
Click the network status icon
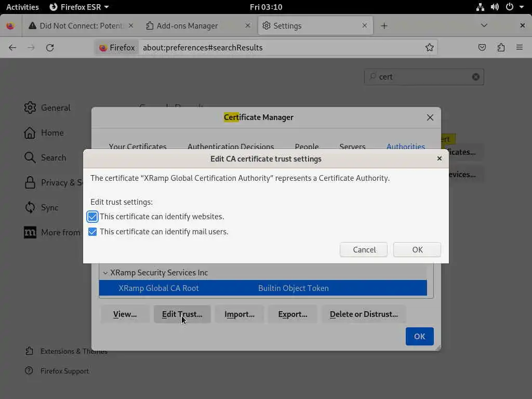480,7
